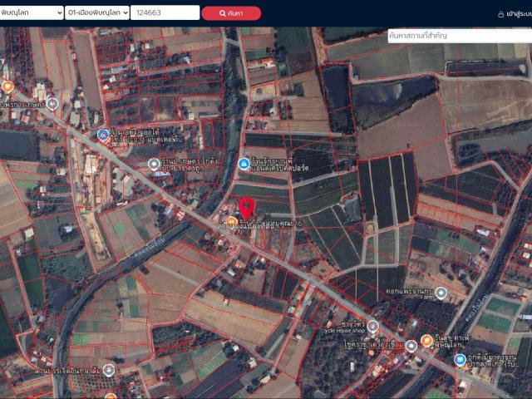Viewport: 532px width, 399px height.
Task: Click the orange marker beside the red pin
Action: [x=231, y=221]
